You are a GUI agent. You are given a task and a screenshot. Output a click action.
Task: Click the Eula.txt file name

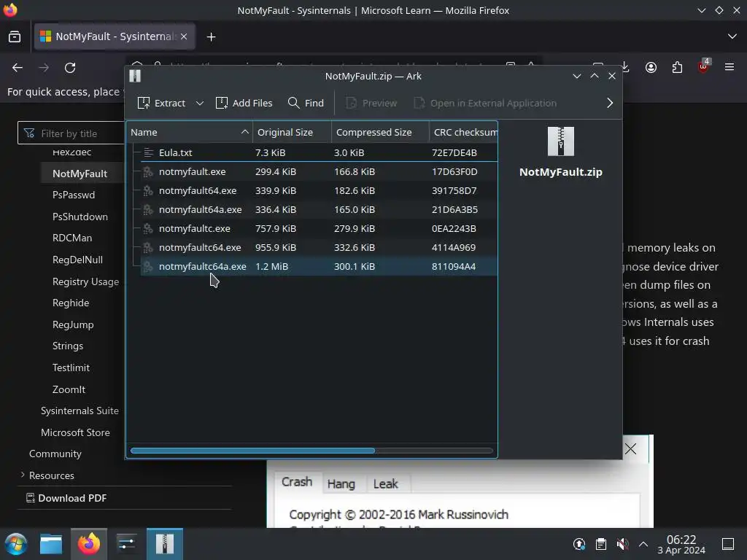click(175, 152)
